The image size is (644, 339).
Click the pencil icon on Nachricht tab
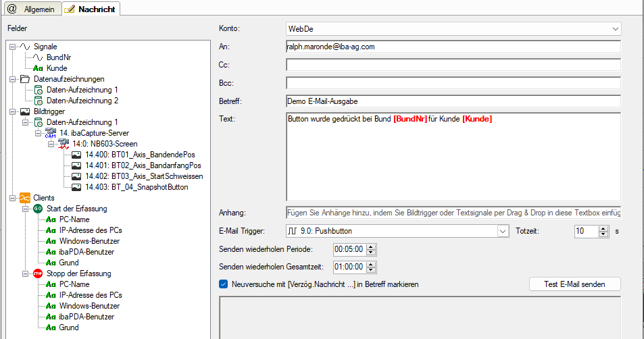point(70,9)
